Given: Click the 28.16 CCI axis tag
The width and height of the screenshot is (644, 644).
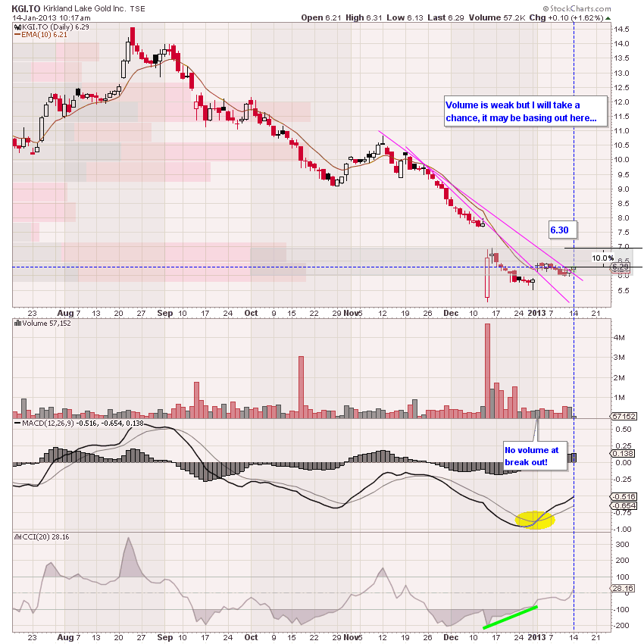Looking at the screenshot, I should click(623, 589).
